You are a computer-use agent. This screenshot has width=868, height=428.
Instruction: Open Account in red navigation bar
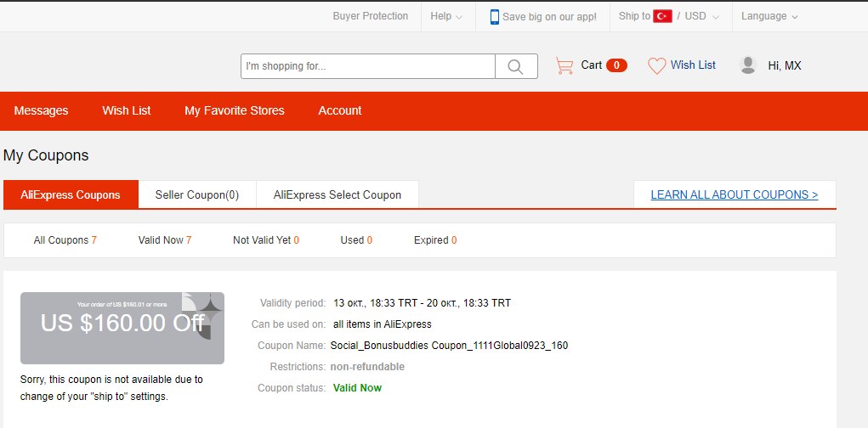click(x=340, y=110)
